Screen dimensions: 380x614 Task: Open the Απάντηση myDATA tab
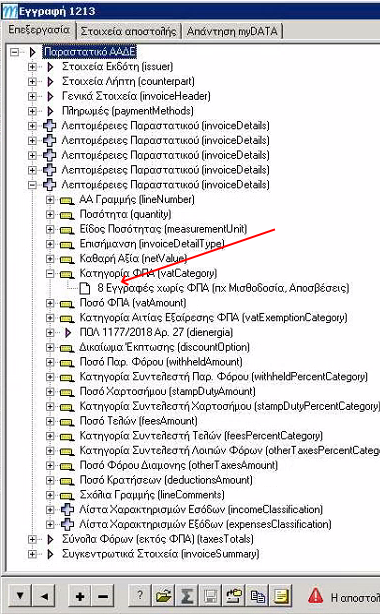click(232, 31)
